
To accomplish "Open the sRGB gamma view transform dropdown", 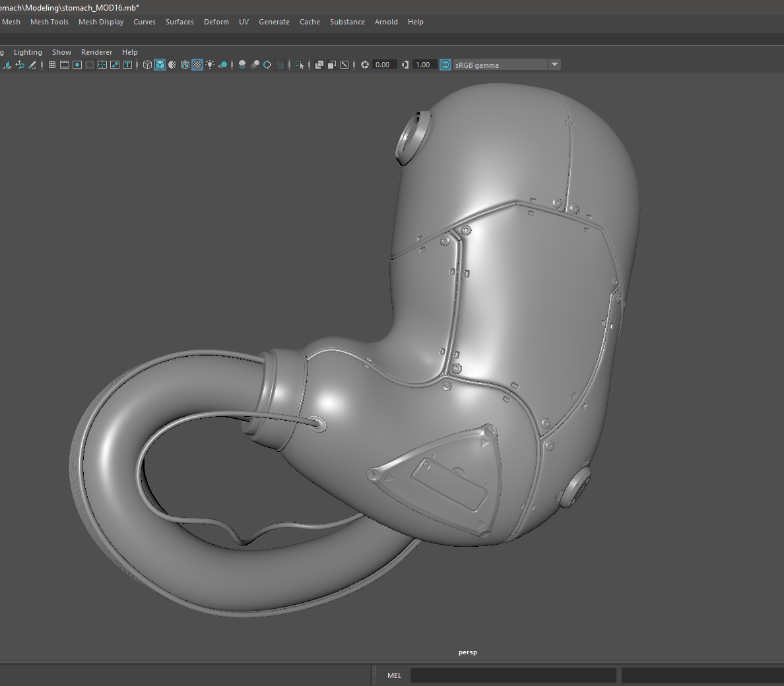I will pos(554,64).
